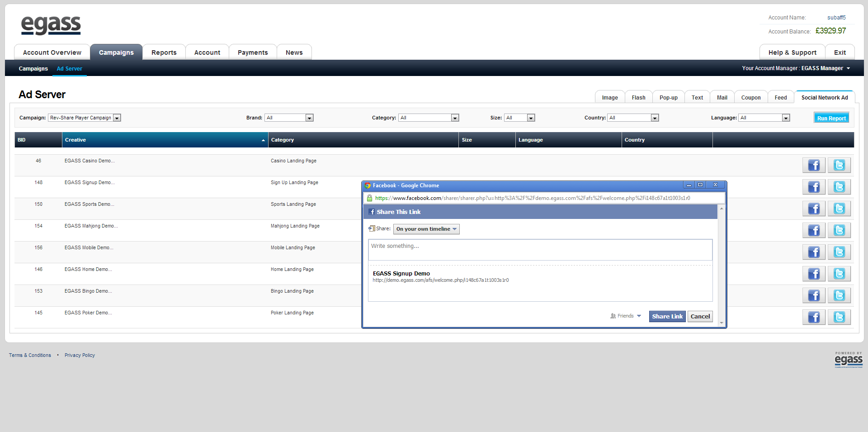The height and width of the screenshot is (432, 868).
Task: Switch to the Flash ad type tab
Action: pyautogui.click(x=638, y=97)
